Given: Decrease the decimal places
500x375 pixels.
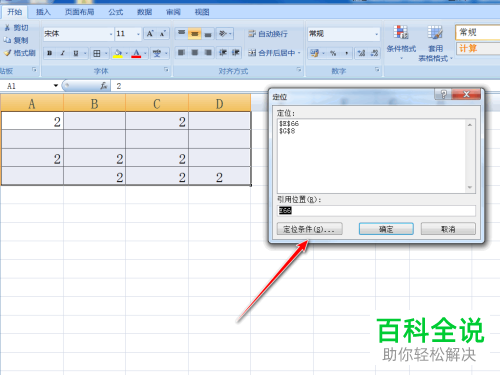Looking at the screenshot, I should point(374,53).
